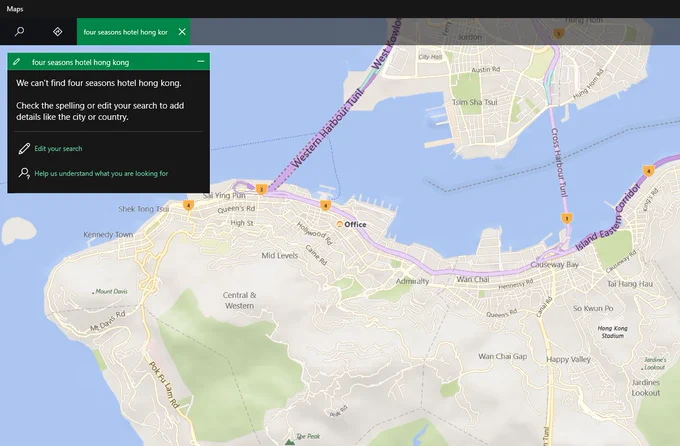This screenshot has height=446, width=680.
Task: Click the Jordan label
Action: (x=470, y=37)
